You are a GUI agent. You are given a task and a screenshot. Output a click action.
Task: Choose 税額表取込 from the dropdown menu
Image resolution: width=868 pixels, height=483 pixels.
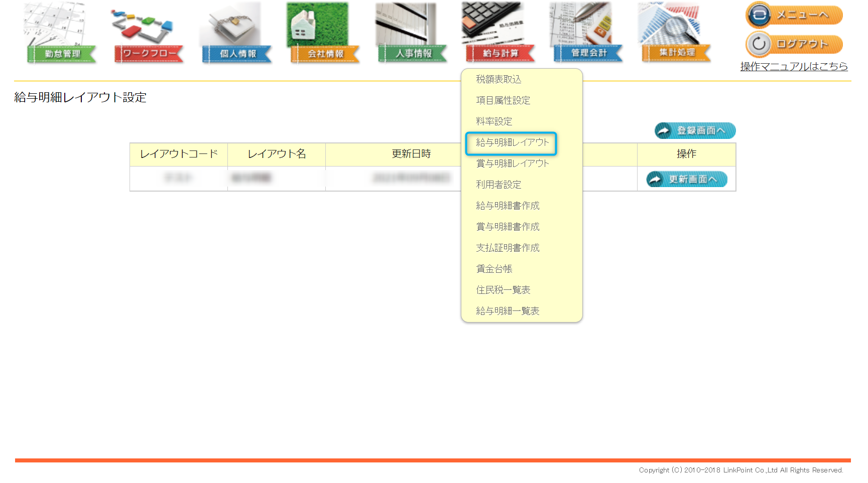[x=499, y=79]
